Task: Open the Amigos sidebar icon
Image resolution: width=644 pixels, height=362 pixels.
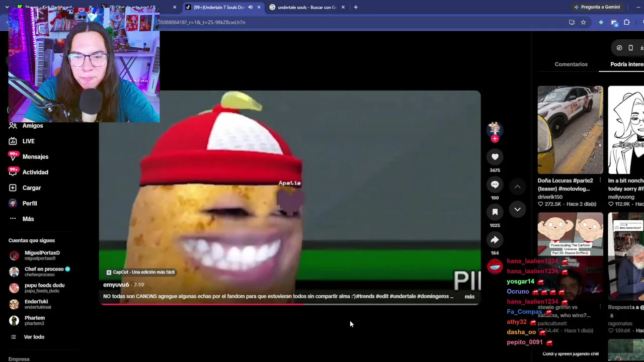Action: [13, 126]
